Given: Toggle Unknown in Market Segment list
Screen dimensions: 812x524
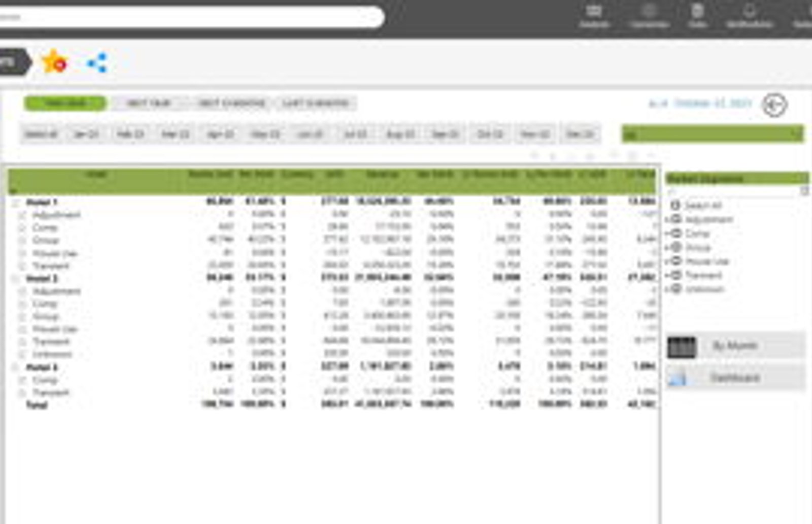Looking at the screenshot, I should point(675,289).
